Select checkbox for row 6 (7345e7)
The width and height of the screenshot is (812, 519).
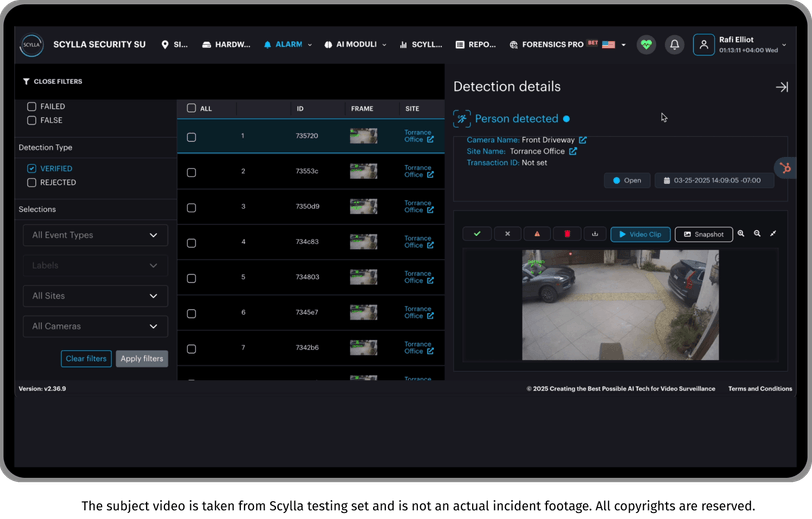(191, 313)
